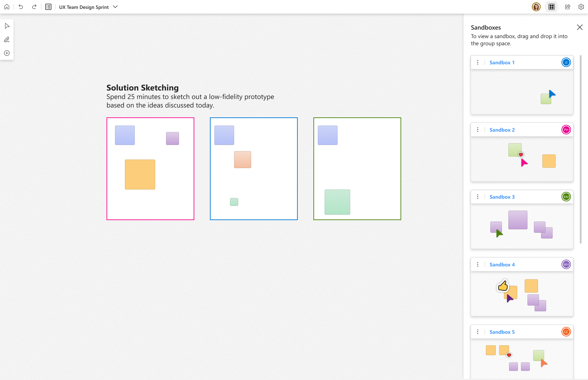Viewport: 588px width, 380px height.
Task: Open the Sandbox 3 options menu
Action: tap(478, 197)
